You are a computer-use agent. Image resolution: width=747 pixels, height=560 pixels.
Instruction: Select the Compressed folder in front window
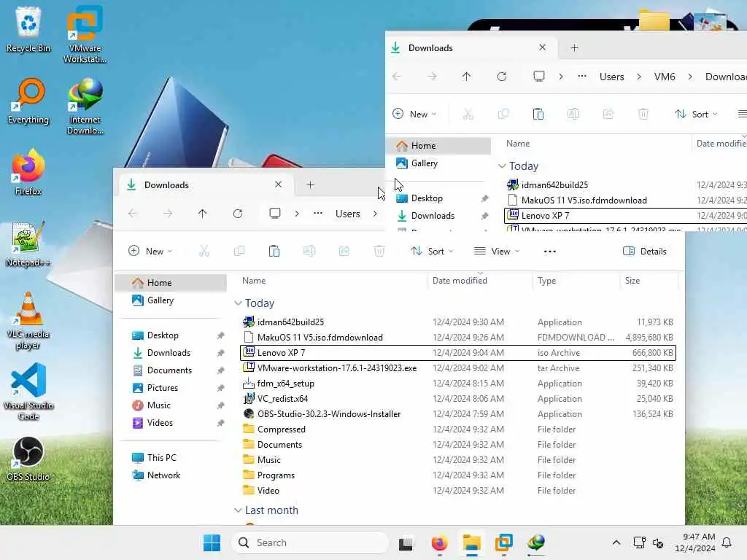[458, 429]
